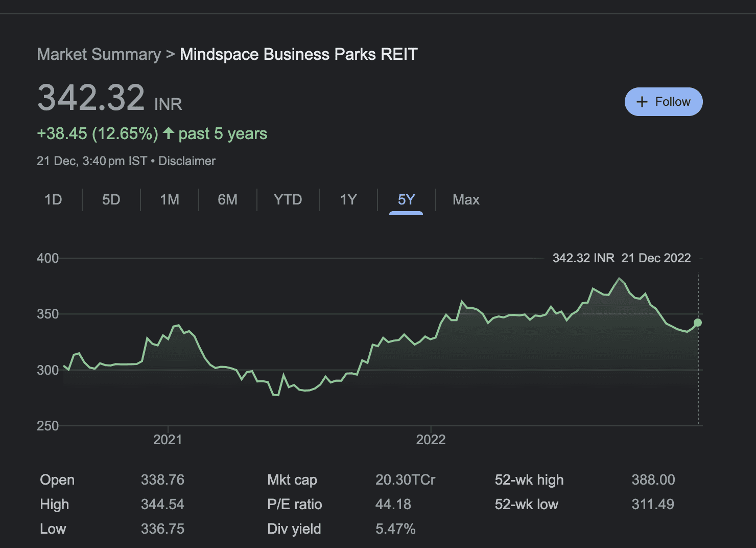This screenshot has width=756, height=548.
Task: Click the plus icon in Follow button
Action: coord(642,102)
